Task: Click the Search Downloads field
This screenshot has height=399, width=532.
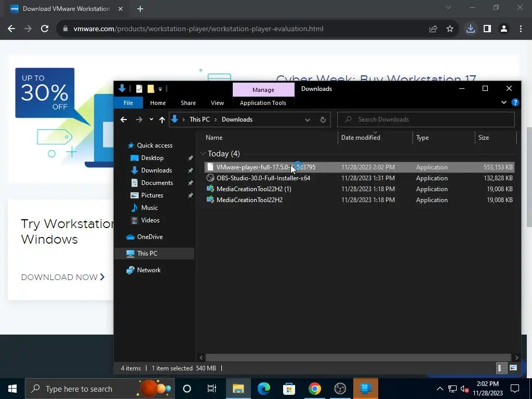Action: coord(426,119)
